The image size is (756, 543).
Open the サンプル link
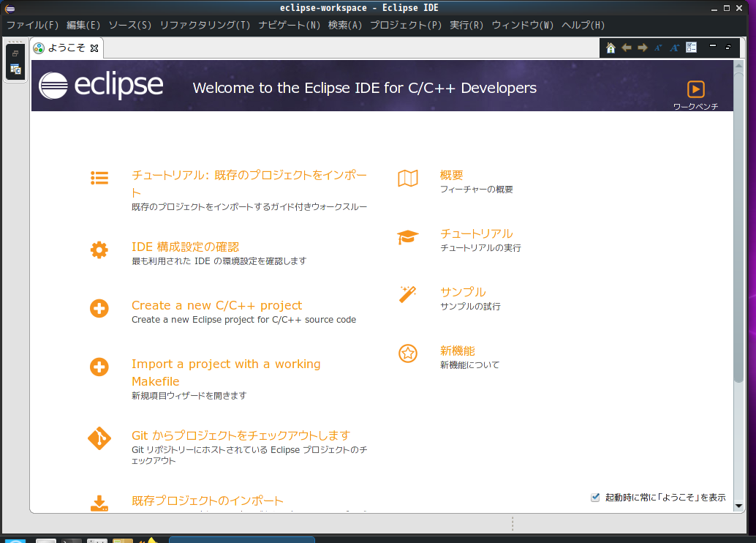463,292
